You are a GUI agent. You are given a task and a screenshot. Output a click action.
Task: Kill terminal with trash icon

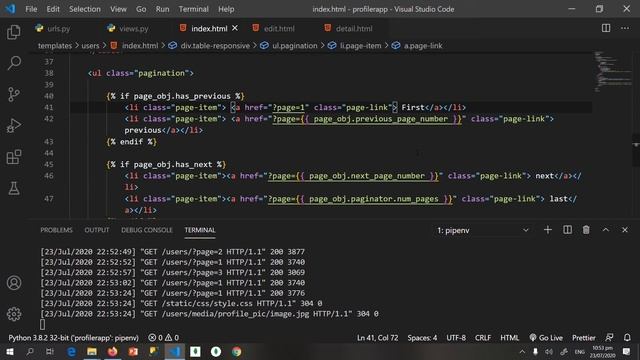[586, 230]
